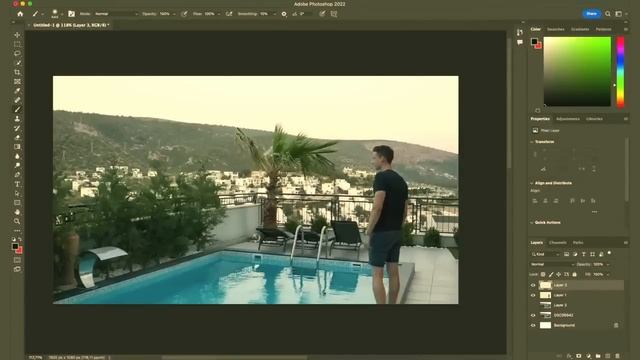Click the Share button
This screenshot has height=360, width=640.
pyautogui.click(x=591, y=14)
